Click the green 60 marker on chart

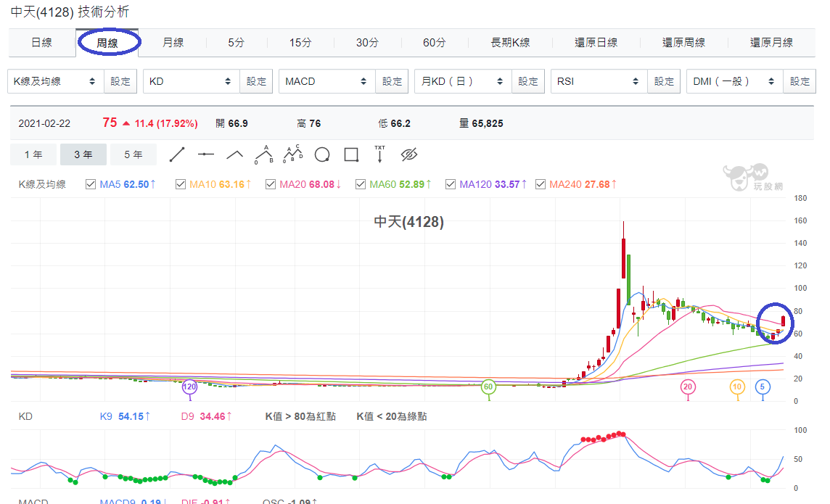click(x=488, y=387)
